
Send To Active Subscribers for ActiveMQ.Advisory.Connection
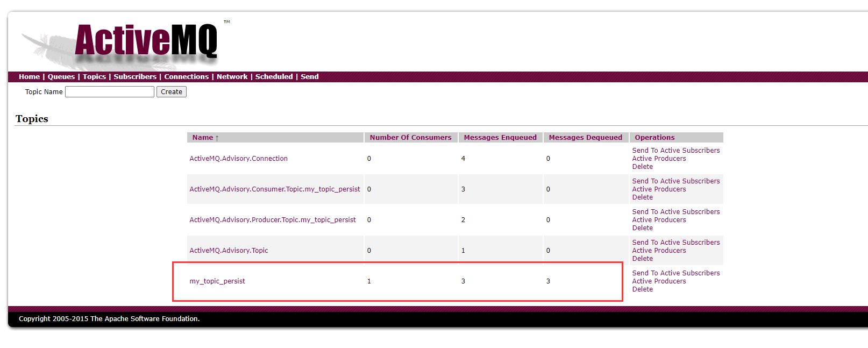[676, 151]
